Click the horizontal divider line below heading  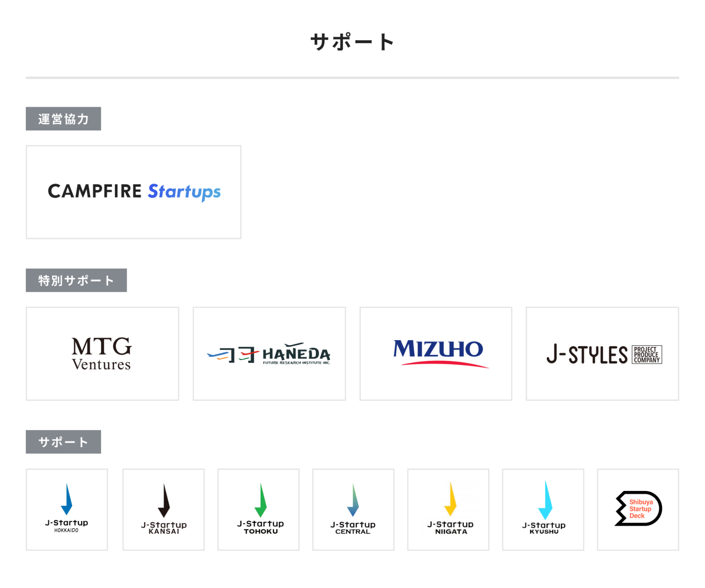point(352,78)
